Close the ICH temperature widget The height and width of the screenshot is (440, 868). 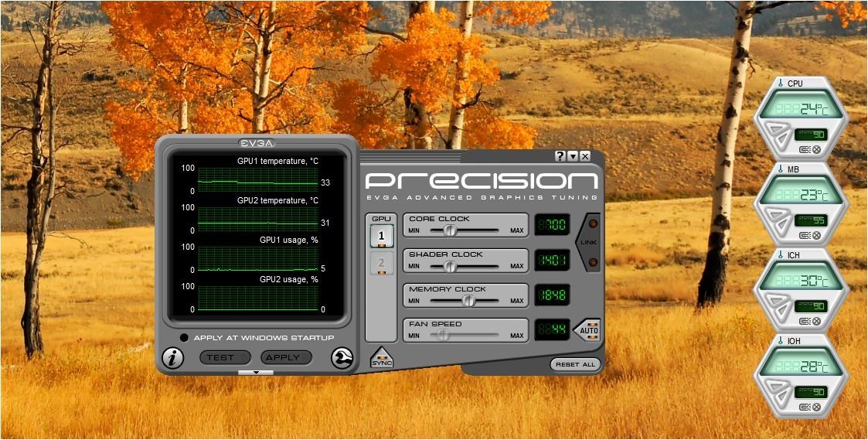pyautogui.click(x=816, y=321)
